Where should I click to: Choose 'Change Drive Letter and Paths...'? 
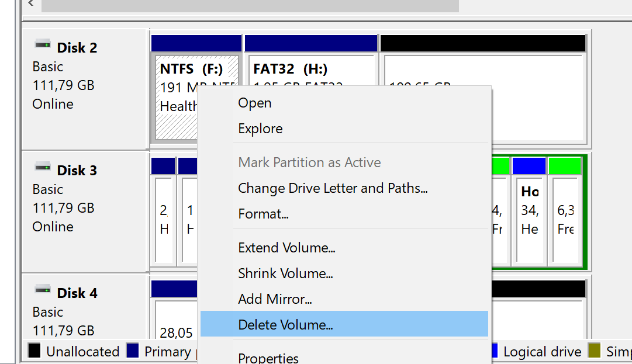(x=333, y=188)
